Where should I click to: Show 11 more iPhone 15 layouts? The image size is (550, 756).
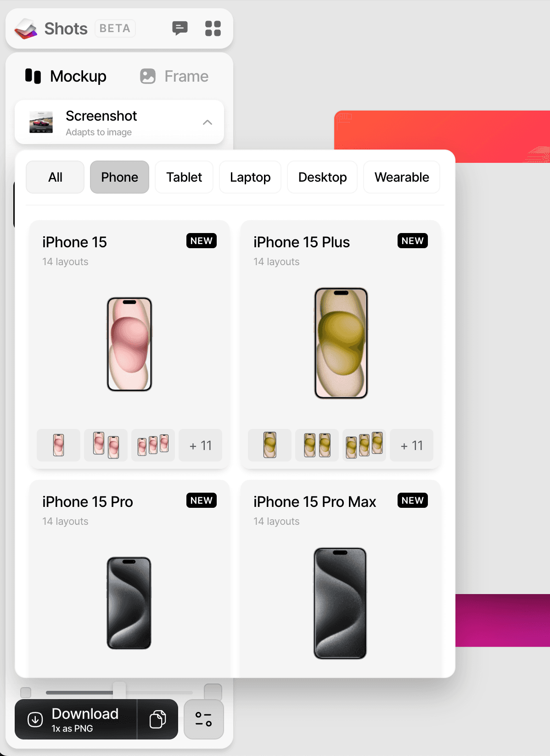tap(200, 445)
